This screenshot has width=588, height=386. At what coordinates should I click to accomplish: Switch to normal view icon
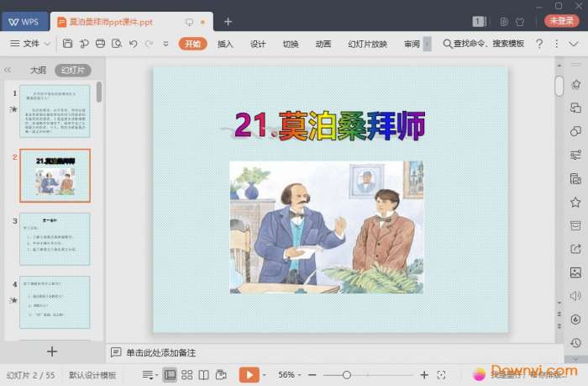tap(170, 375)
